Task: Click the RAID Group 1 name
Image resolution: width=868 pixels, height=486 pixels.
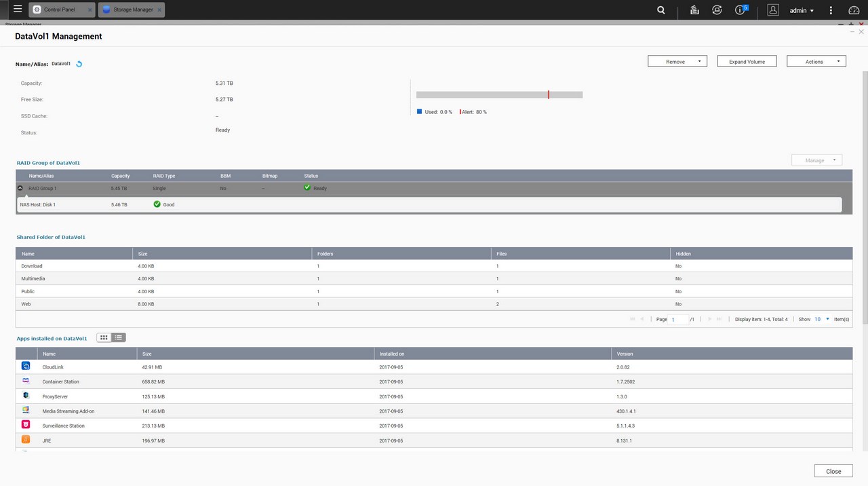Action: click(x=42, y=188)
